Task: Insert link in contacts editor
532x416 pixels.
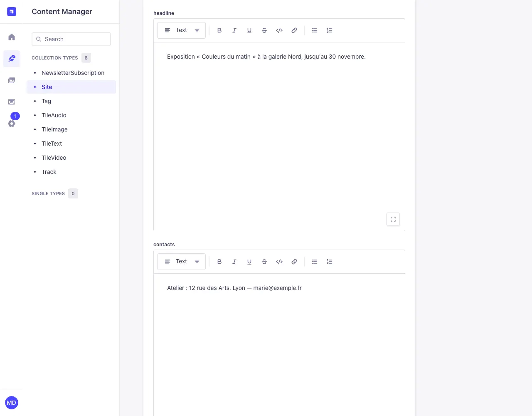Action: point(294,262)
